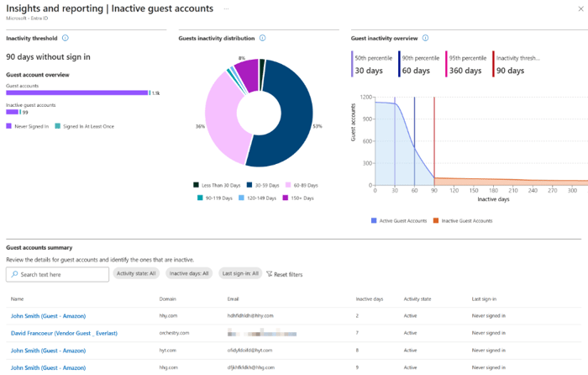Toggle Signed In At Least Once legend swatch
The width and height of the screenshot is (588, 375).
[x=57, y=126]
